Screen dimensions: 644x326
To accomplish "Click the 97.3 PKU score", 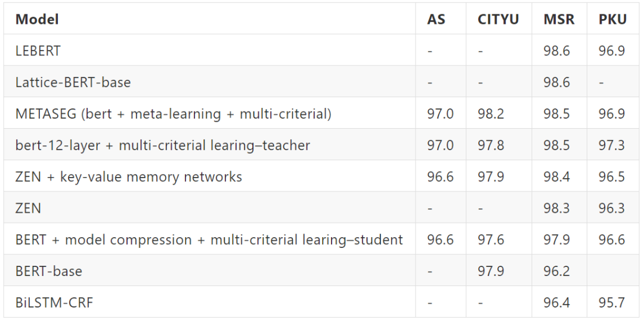I will click(612, 145).
